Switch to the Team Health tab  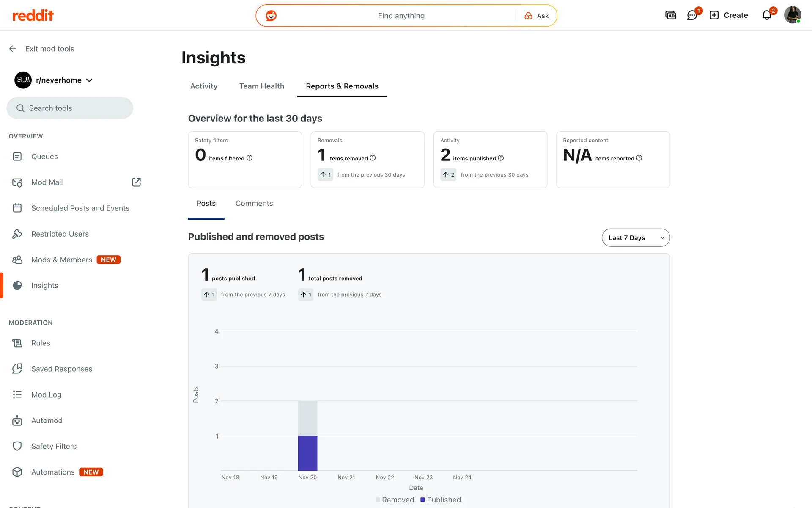261,86
